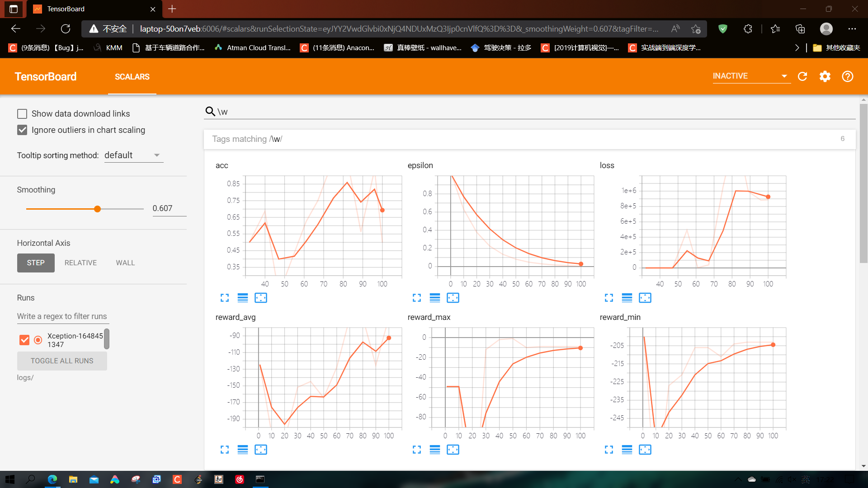Viewport: 868px width, 488px height.
Task: Select WALL horizontal axis button
Action: click(125, 263)
